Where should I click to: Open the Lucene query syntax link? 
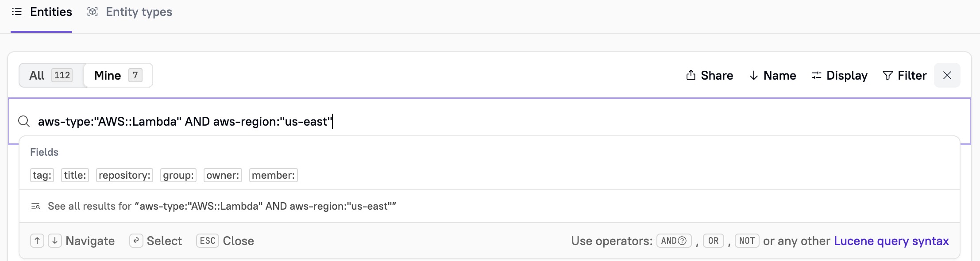pos(891,241)
